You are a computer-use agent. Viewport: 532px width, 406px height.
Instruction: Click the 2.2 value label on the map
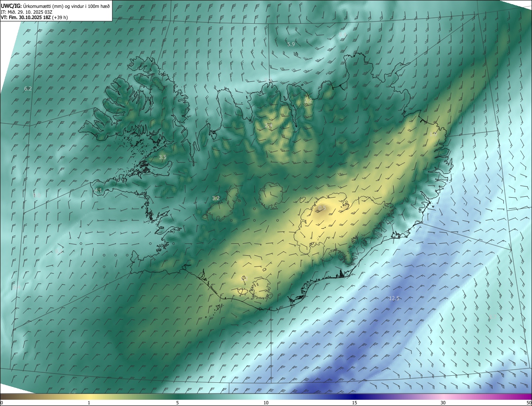308,101
